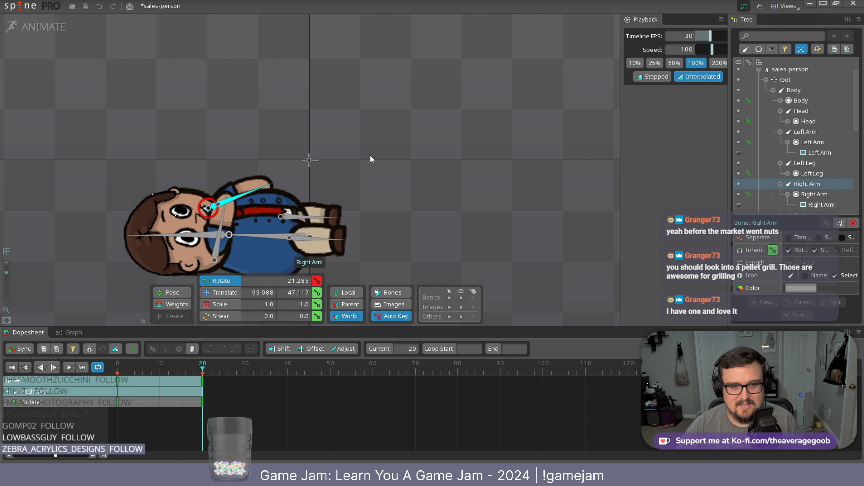Toggle Bones compensation button
The image size is (864, 486).
391,293
